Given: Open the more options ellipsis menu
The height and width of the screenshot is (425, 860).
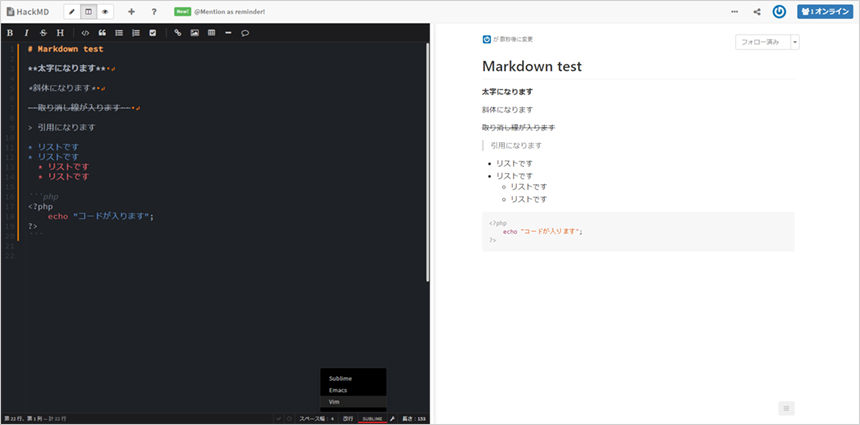Looking at the screenshot, I should [735, 12].
